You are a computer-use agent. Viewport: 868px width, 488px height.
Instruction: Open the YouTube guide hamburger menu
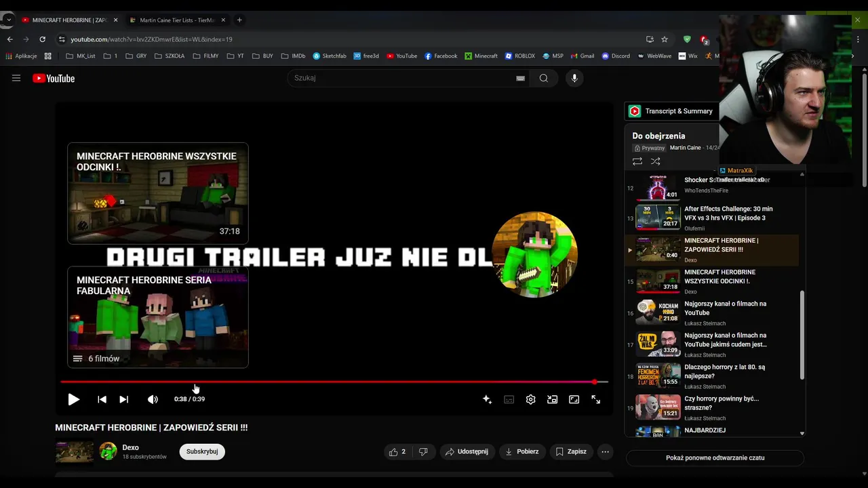(16, 78)
